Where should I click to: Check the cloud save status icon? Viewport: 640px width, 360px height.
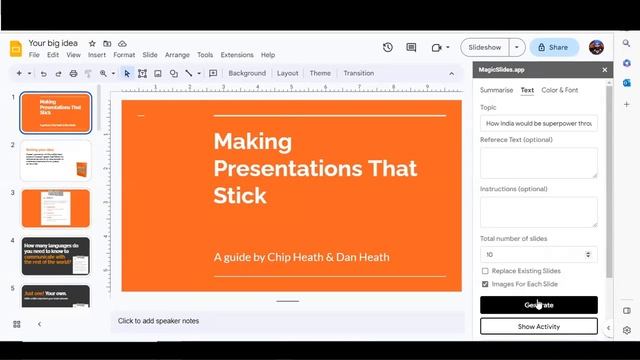click(122, 43)
